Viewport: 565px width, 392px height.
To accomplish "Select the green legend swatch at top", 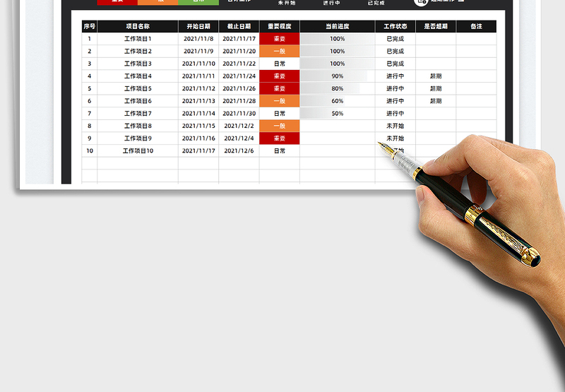I will coord(198,2).
